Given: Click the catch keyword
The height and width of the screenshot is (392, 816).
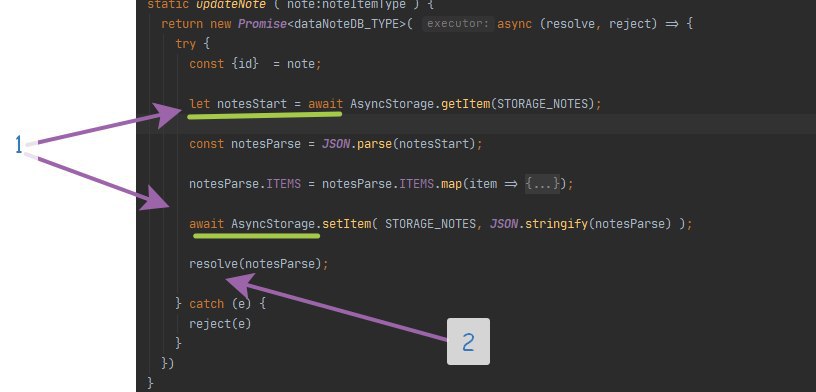Looking at the screenshot, I should point(207,304).
